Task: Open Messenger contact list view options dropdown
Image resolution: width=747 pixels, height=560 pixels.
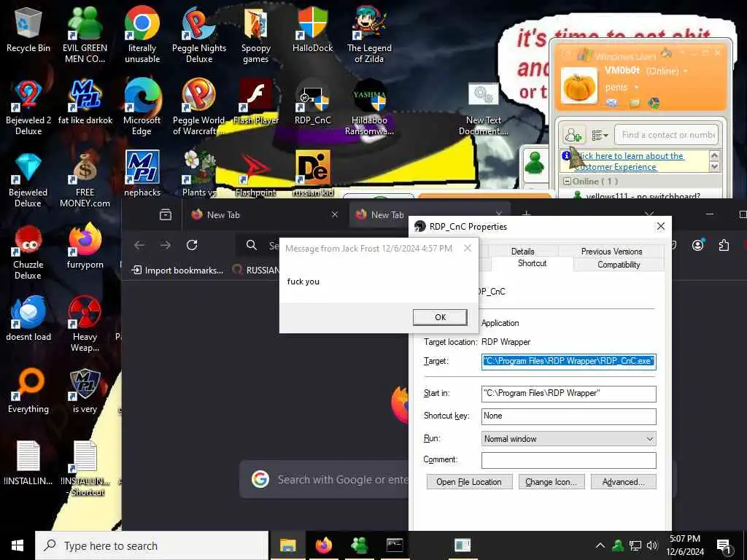Action: pos(600,135)
